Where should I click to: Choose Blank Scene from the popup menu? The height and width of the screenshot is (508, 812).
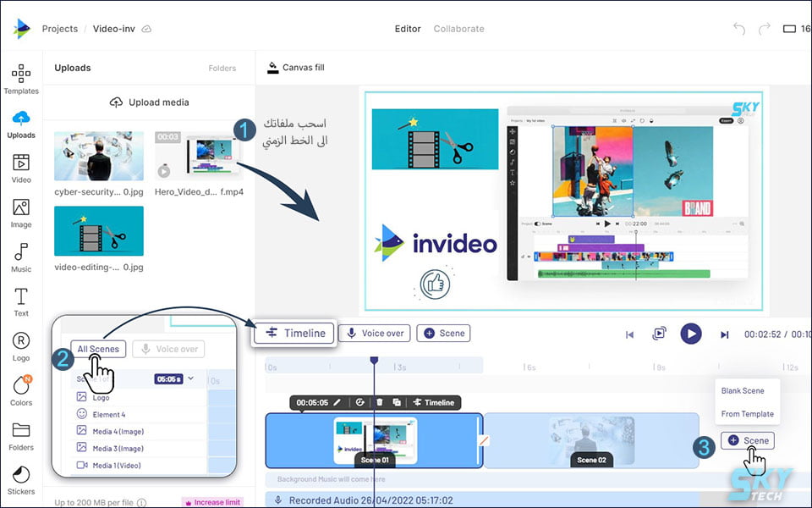(743, 391)
